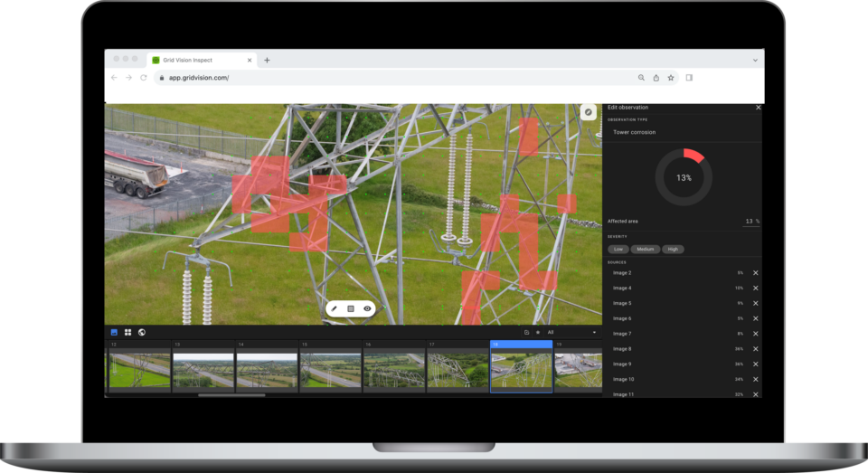Screen dimensions: 868x473
Task: Open the Tower corrosion observation type dropdown
Action: pos(683,132)
